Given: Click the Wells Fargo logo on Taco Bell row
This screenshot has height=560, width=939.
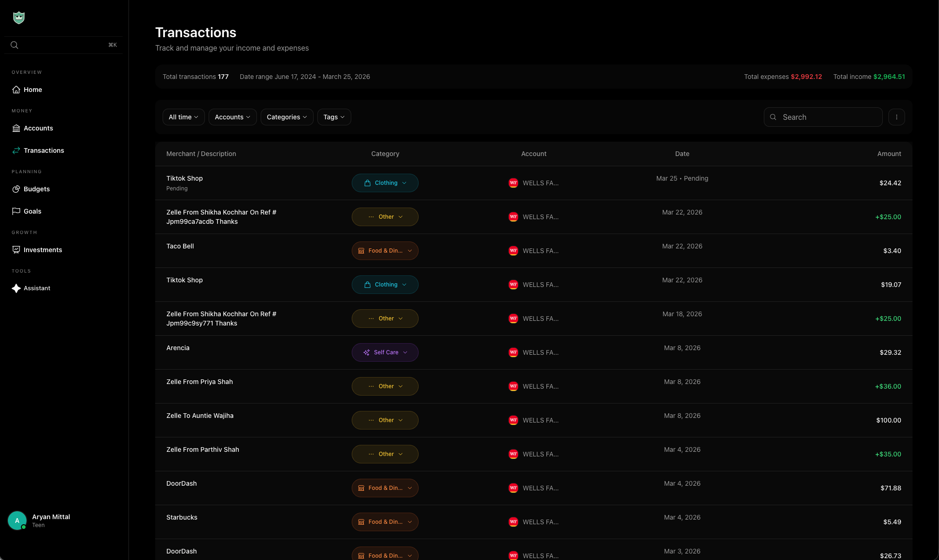Looking at the screenshot, I should point(513,251).
